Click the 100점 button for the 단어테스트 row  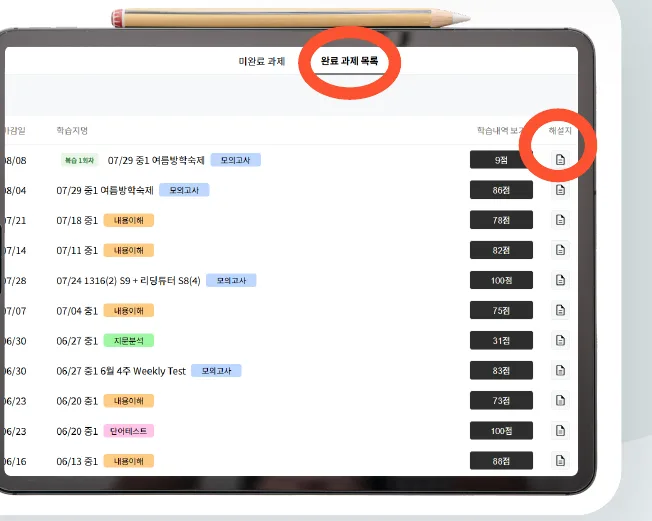point(501,431)
